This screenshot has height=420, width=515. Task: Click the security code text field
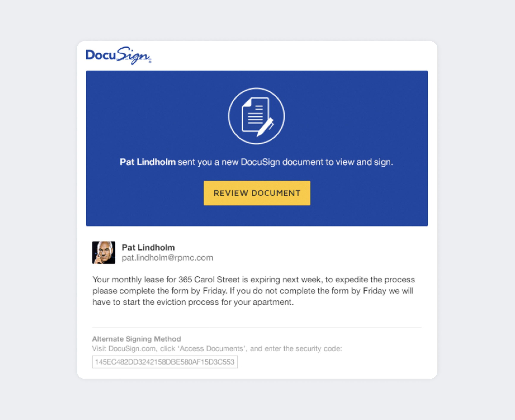pyautogui.click(x=165, y=362)
